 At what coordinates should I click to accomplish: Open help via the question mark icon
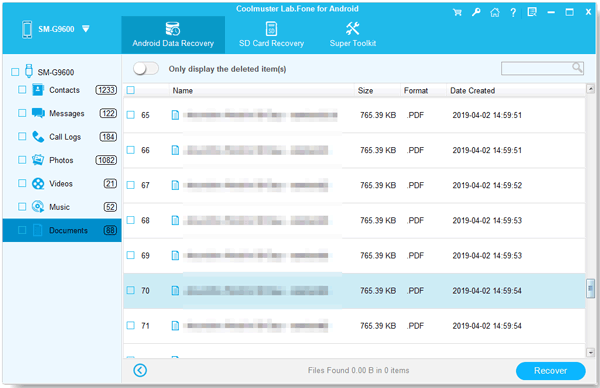click(x=513, y=13)
